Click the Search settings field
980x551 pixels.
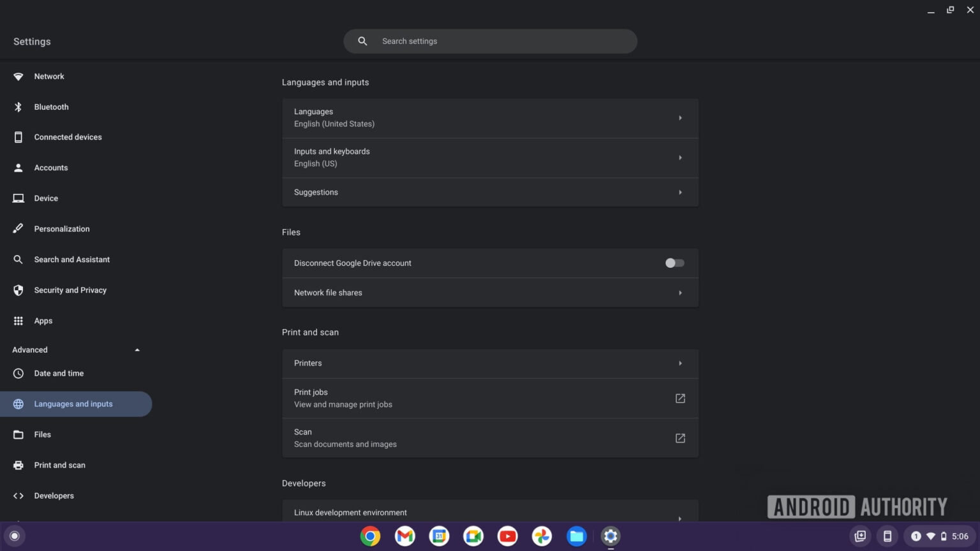point(490,41)
